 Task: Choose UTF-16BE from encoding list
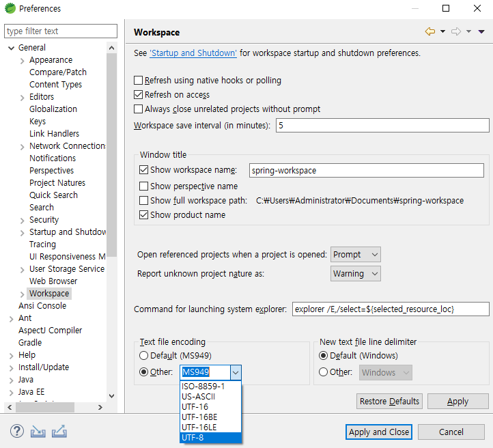(x=210, y=417)
